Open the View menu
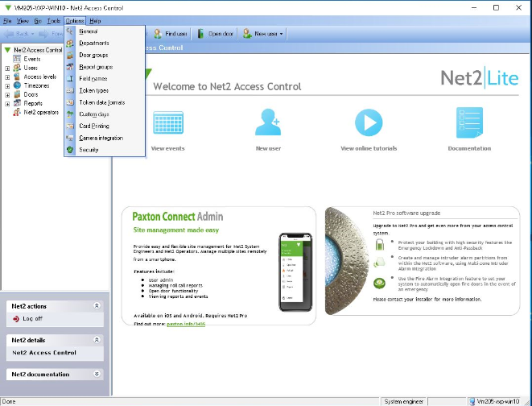This screenshot has height=406, width=532. (x=23, y=21)
